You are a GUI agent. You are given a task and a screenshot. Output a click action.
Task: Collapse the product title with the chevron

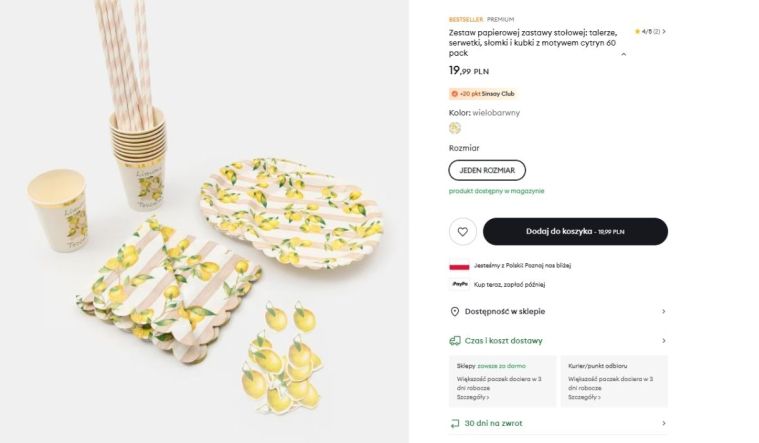click(623, 54)
